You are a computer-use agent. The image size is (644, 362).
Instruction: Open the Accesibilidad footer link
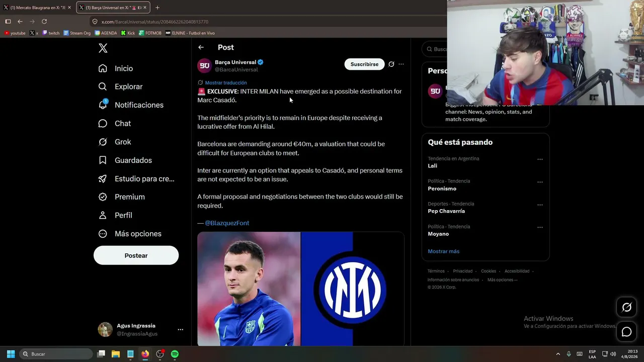[517, 271]
